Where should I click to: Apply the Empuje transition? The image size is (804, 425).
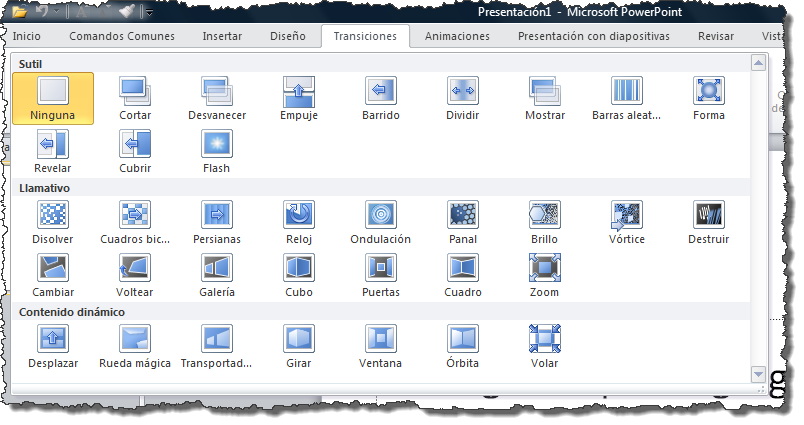coord(299,98)
